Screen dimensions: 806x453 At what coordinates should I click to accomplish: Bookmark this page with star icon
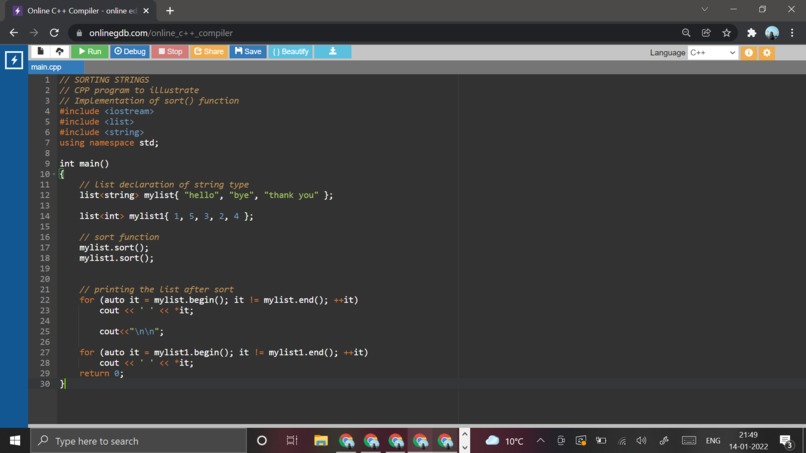click(x=726, y=33)
